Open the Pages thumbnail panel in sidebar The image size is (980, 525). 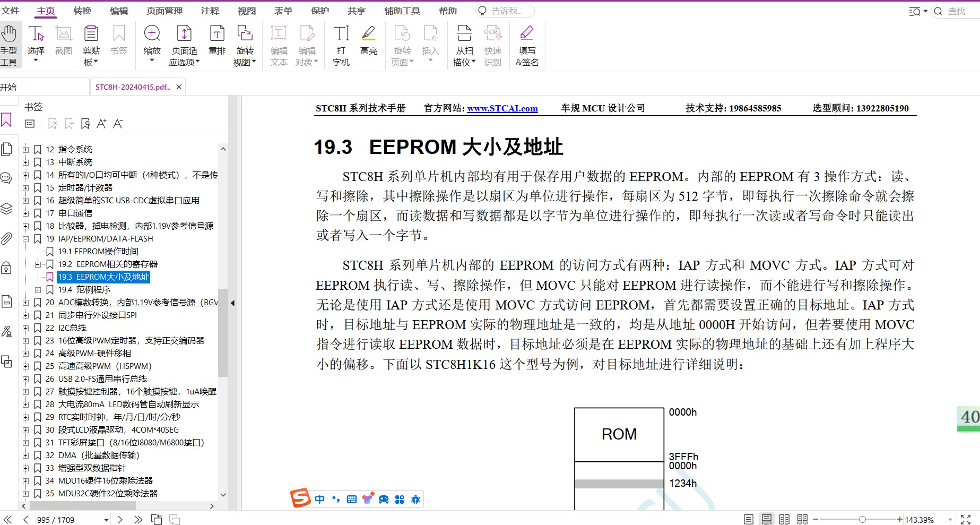coord(6,149)
